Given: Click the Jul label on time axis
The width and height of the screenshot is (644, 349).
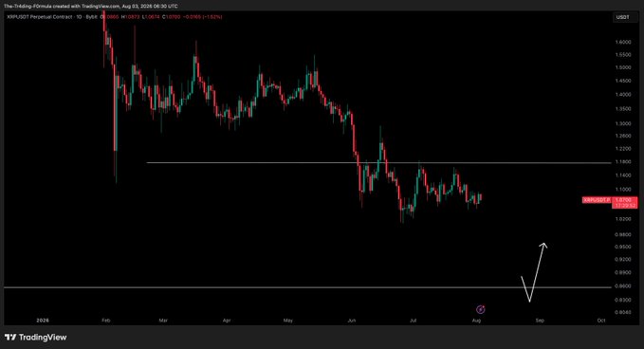Looking at the screenshot, I should pyautogui.click(x=414, y=321).
